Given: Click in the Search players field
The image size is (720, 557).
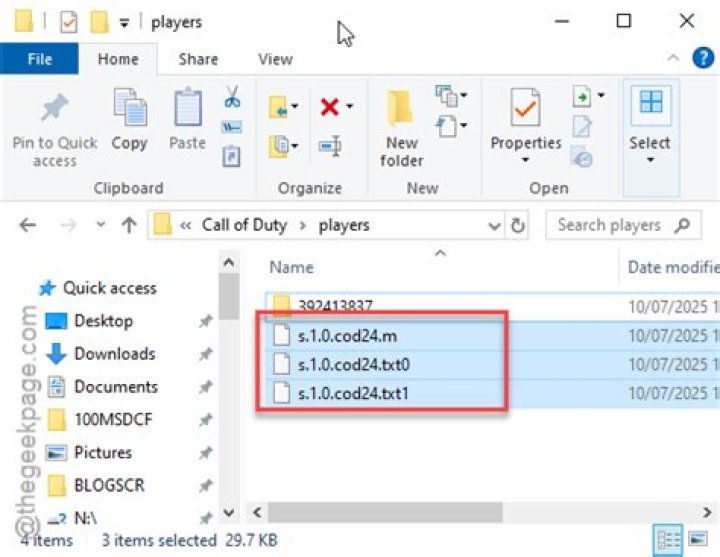Looking at the screenshot, I should point(610,226).
